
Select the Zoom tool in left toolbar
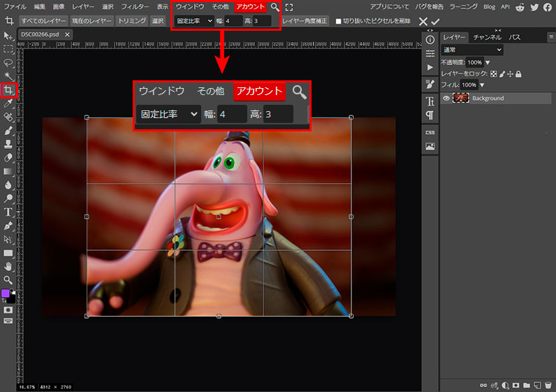pos(8,280)
